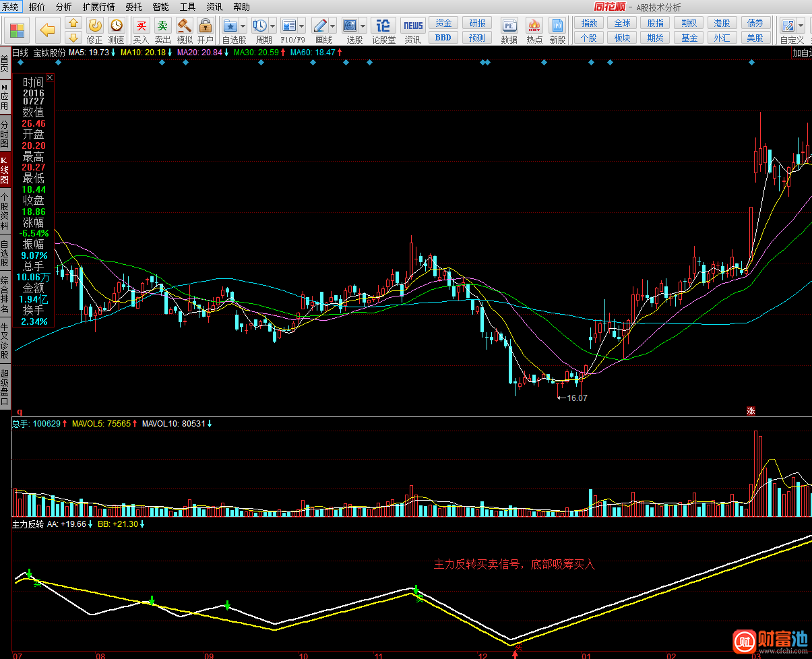Switch to the 牛叉诊股 sidebar tab

click(x=5, y=340)
